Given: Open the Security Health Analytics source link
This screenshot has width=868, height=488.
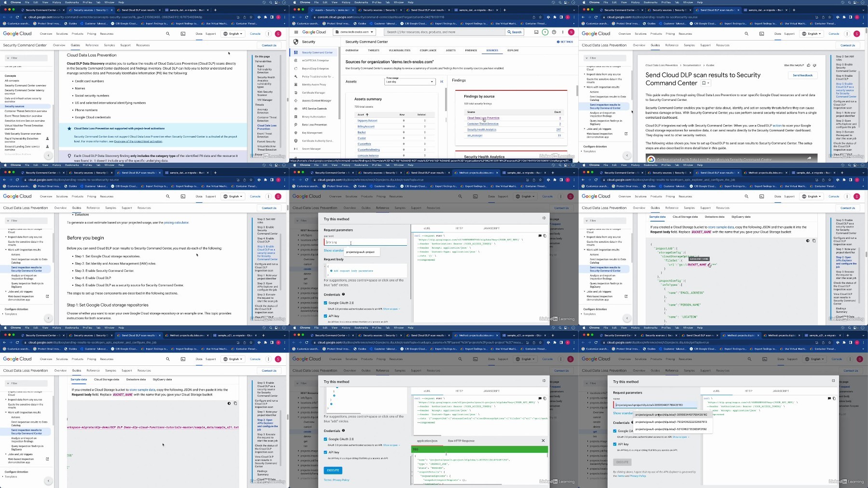Looking at the screenshot, I should (482, 129).
